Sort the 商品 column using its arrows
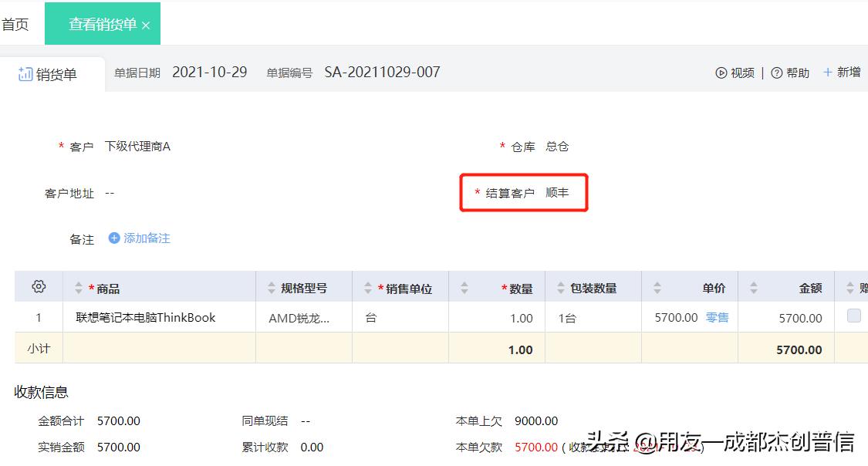Image resolution: width=868 pixels, height=466 pixels. tap(78, 285)
